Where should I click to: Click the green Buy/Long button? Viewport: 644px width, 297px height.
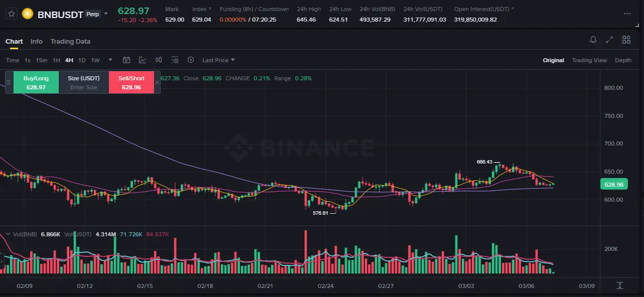pos(36,82)
